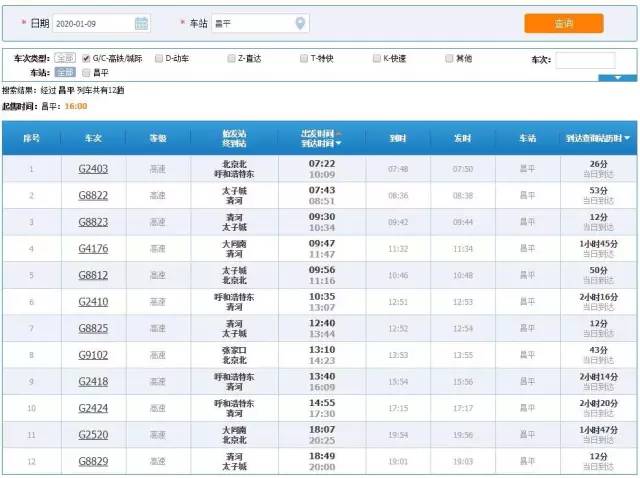Select the 19:56 departure time cell

462,435
